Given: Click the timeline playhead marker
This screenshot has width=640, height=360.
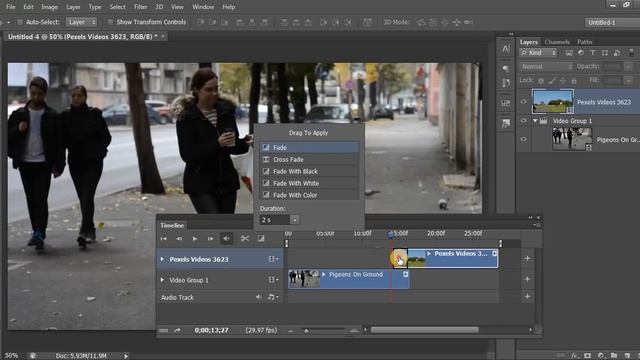Looking at the screenshot, I should pos(391,234).
